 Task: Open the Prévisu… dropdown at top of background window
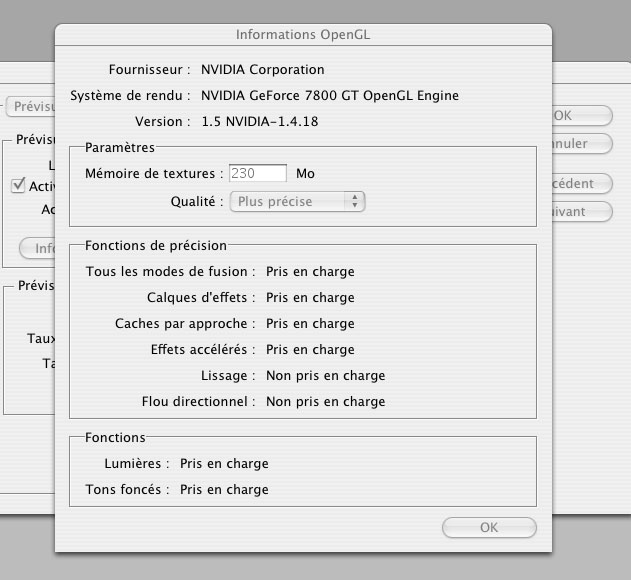point(31,107)
